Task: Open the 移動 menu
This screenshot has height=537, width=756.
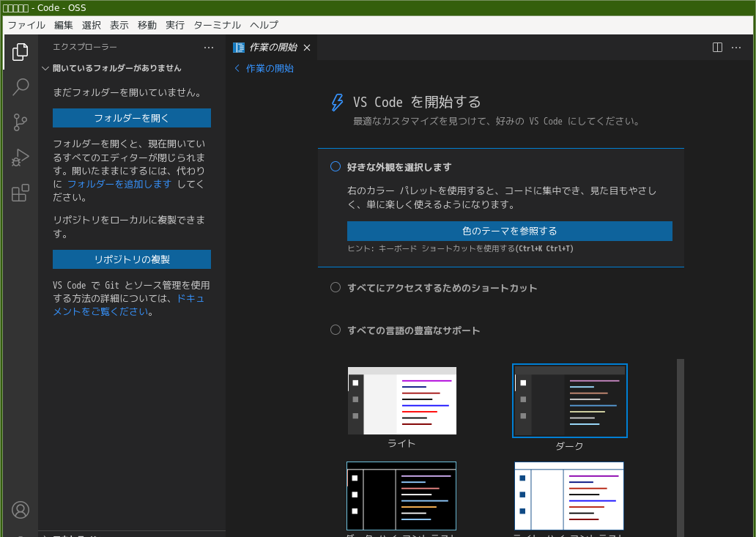Action: coord(147,25)
